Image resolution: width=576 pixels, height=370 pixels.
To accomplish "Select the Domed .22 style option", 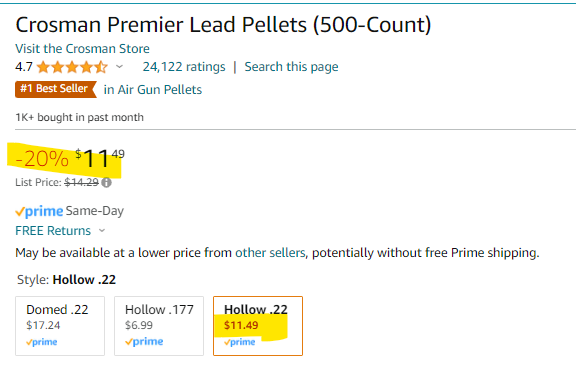I will click(60, 326).
